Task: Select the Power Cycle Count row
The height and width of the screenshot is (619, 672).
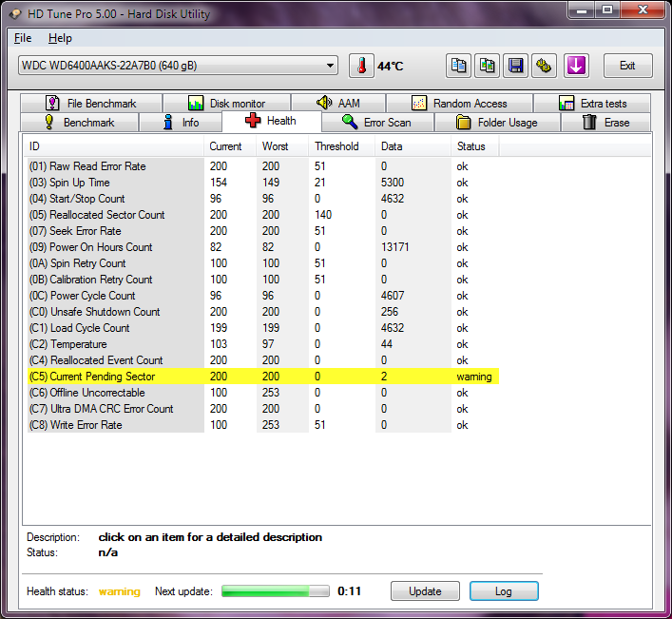Action: (263, 296)
